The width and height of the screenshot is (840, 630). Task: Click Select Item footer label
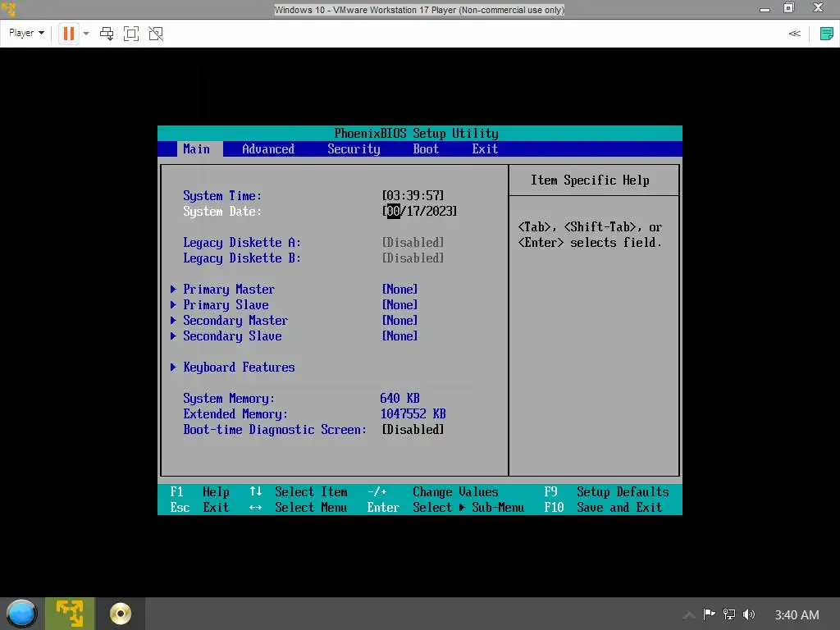(311, 492)
